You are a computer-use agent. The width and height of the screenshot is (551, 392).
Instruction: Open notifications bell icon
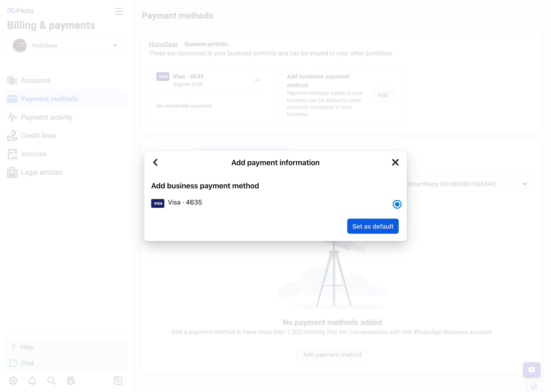click(32, 381)
